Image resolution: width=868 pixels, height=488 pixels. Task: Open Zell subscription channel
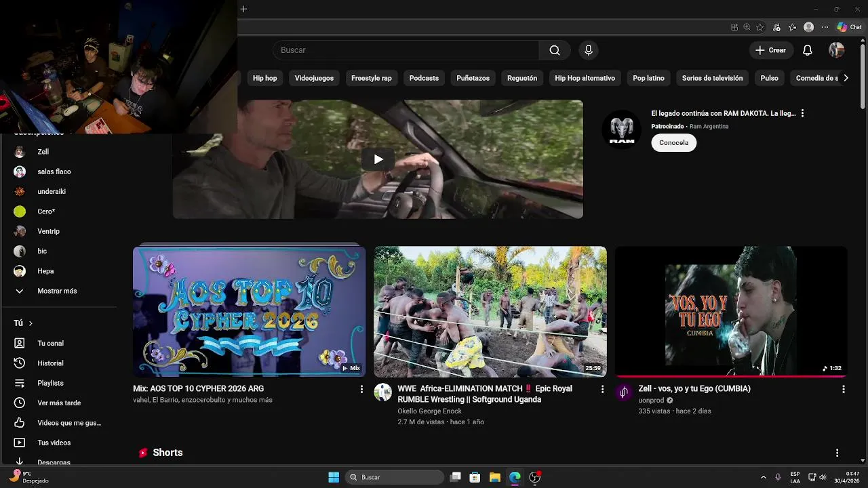click(x=58, y=152)
